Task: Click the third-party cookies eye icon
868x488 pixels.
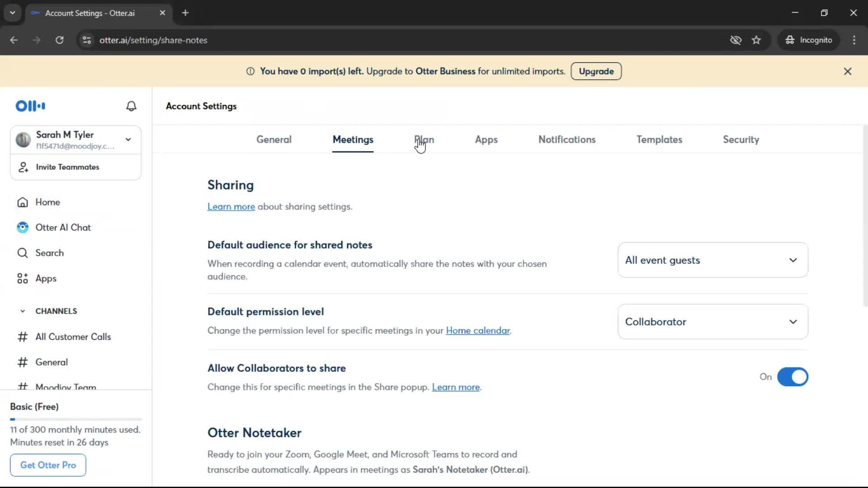Action: click(736, 40)
